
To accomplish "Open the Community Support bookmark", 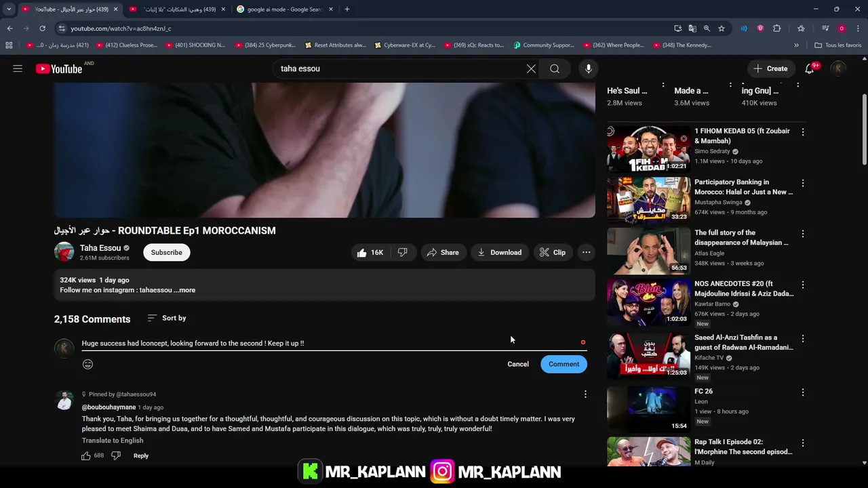I will click(x=544, y=45).
